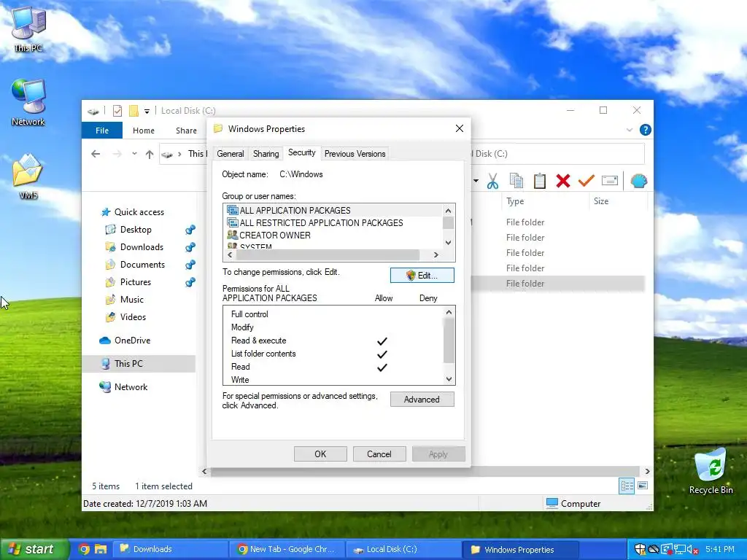747x560 pixels.
Task: Select Network in navigation pane
Action: (131, 387)
